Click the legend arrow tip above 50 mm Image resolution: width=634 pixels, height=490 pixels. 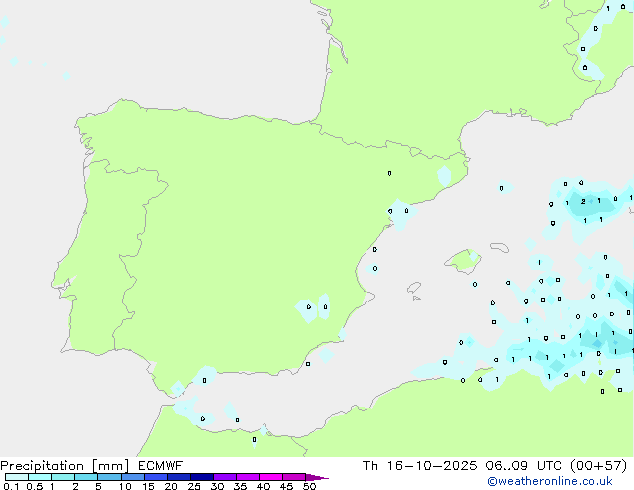(x=317, y=477)
